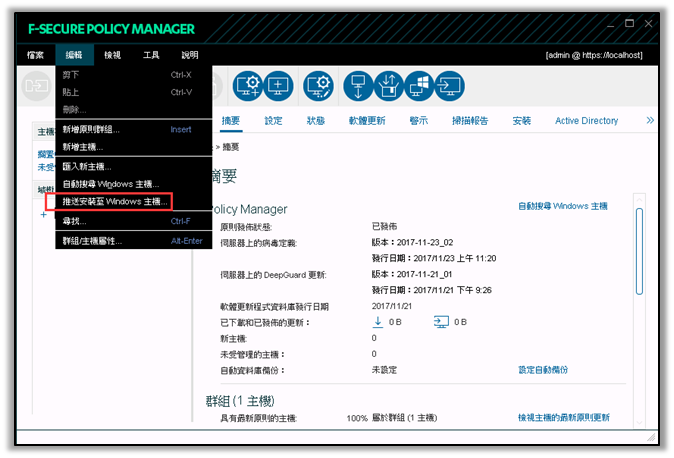Switch to the 摘要 tab
Image resolution: width=674 pixels, height=458 pixels.
pos(231,120)
